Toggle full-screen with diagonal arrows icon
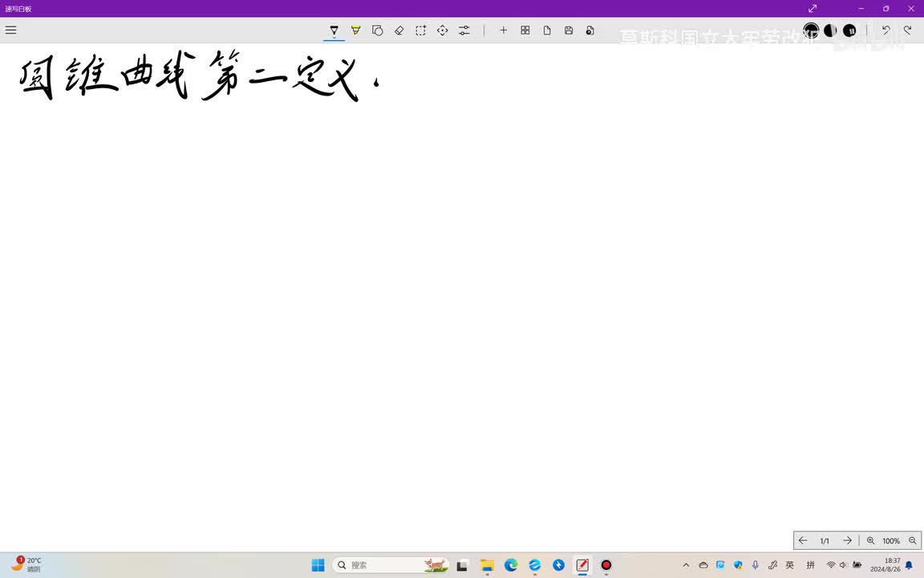Image resolution: width=924 pixels, height=578 pixels. coord(813,8)
